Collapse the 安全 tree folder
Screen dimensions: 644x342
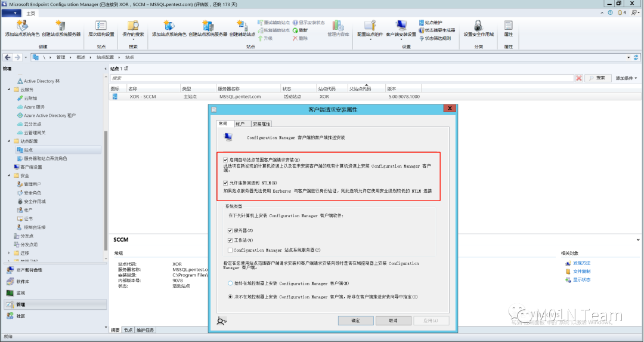(9, 176)
